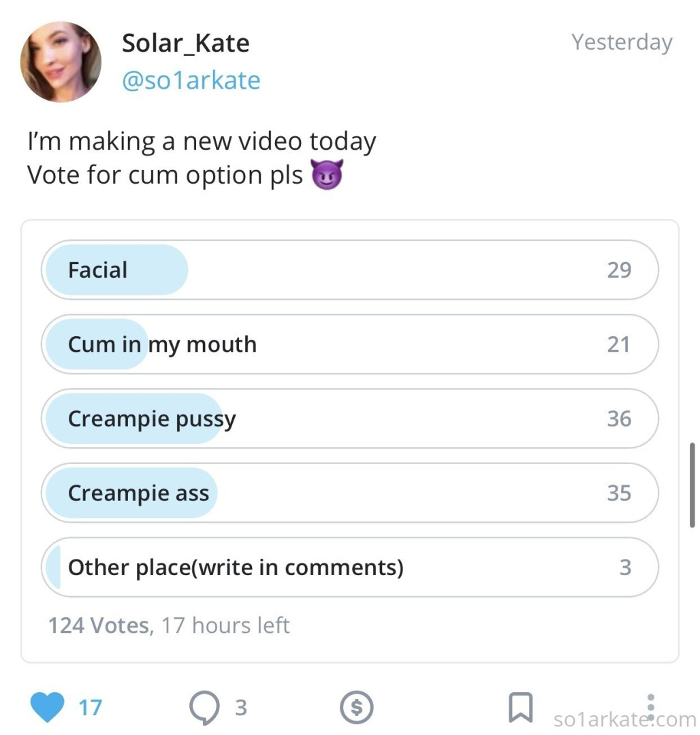This screenshot has height=735, width=700.
Task: Send a tip using the dollar icon
Action: coord(356,708)
